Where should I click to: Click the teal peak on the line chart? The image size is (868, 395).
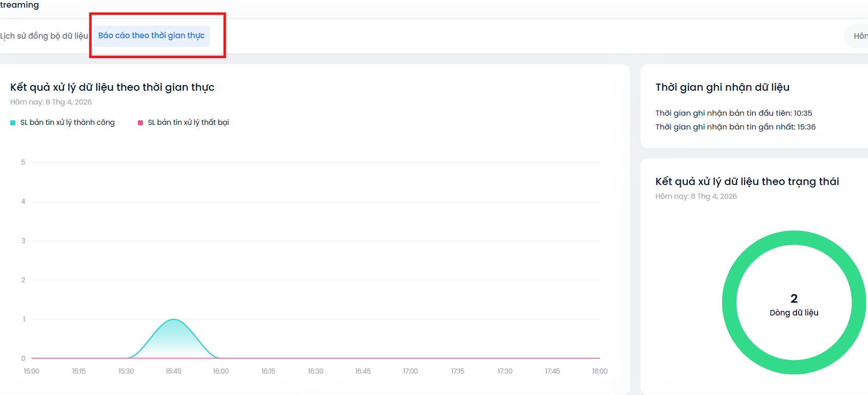(x=173, y=320)
